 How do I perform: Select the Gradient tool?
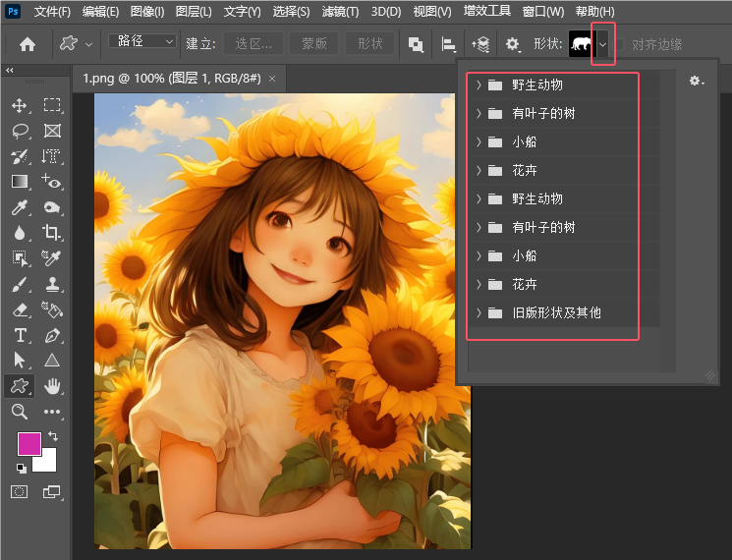tap(19, 181)
